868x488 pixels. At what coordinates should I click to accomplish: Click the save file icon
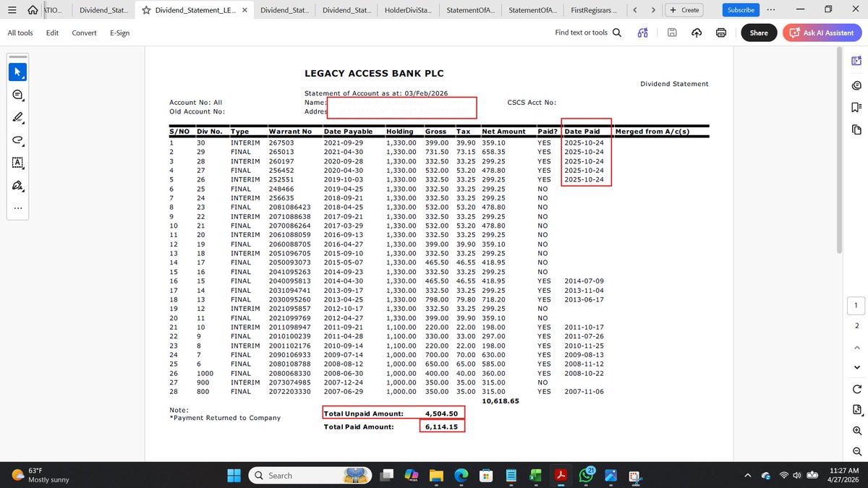(672, 33)
